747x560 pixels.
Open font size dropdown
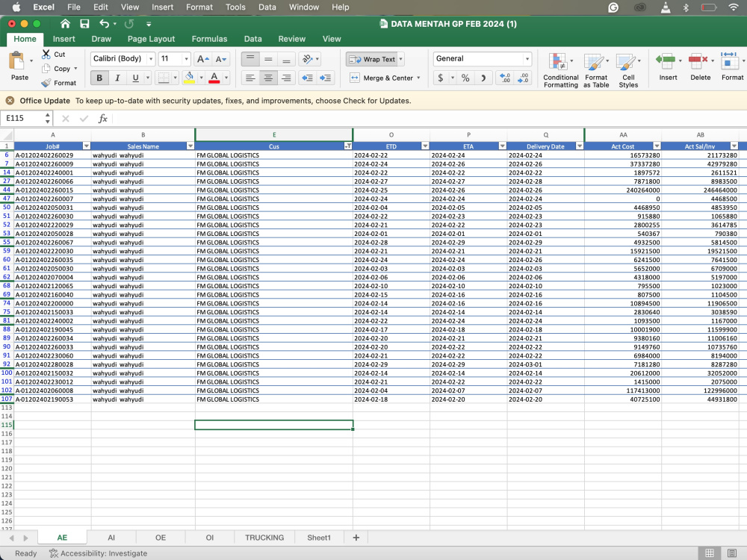[186, 59]
